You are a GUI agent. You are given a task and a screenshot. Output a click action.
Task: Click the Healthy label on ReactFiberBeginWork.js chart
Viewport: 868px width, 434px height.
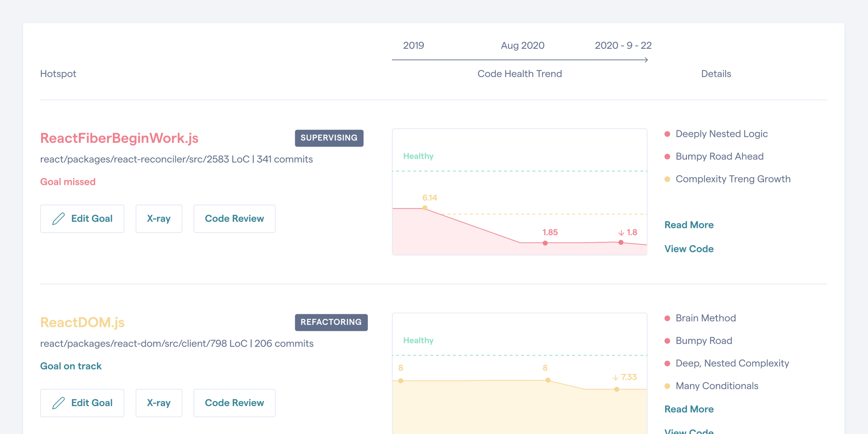418,156
